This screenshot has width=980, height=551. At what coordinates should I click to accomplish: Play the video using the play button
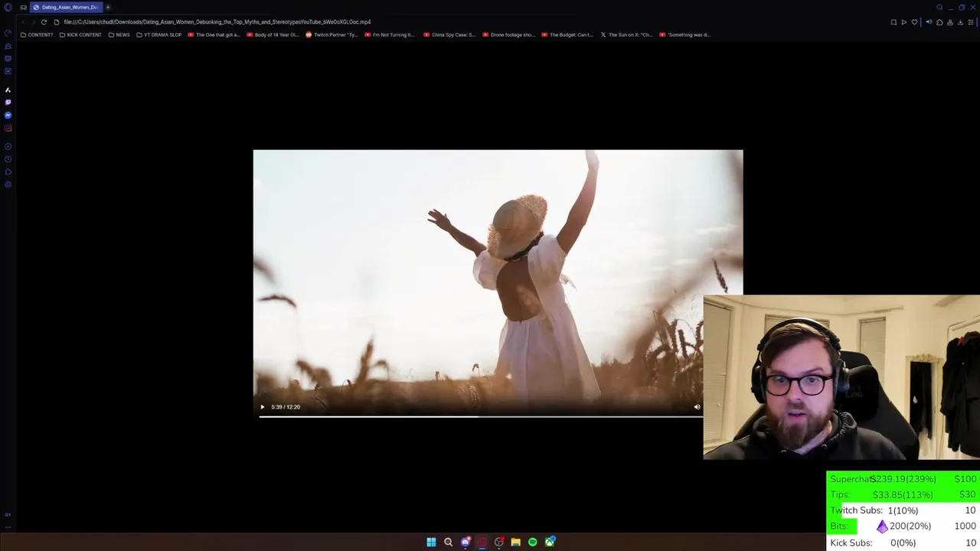263,407
